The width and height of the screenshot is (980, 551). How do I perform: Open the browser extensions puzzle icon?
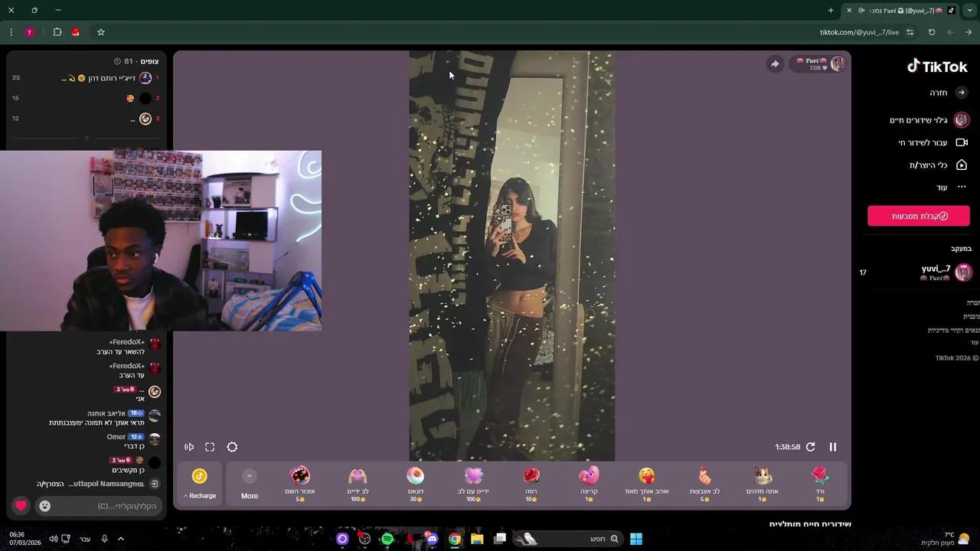click(57, 32)
